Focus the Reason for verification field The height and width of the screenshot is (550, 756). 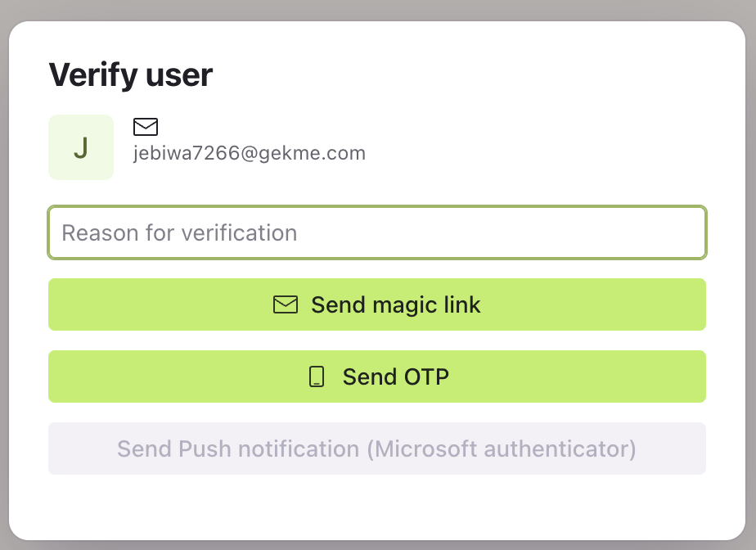pos(376,233)
